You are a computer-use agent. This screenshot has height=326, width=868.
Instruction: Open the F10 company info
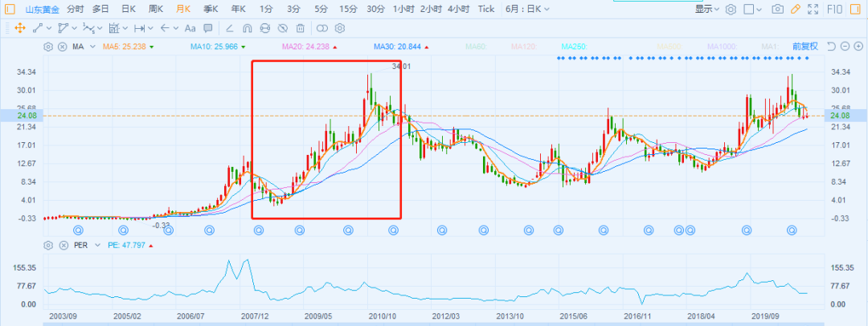[x=835, y=9]
